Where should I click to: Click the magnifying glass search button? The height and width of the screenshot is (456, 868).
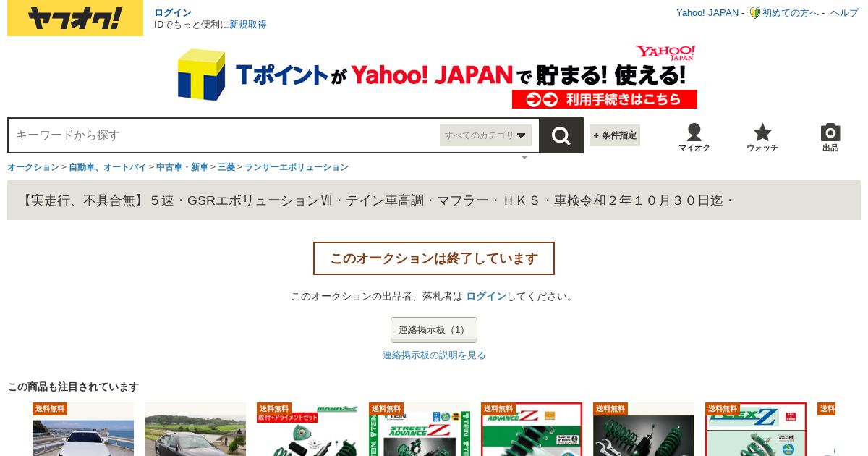coord(561,135)
